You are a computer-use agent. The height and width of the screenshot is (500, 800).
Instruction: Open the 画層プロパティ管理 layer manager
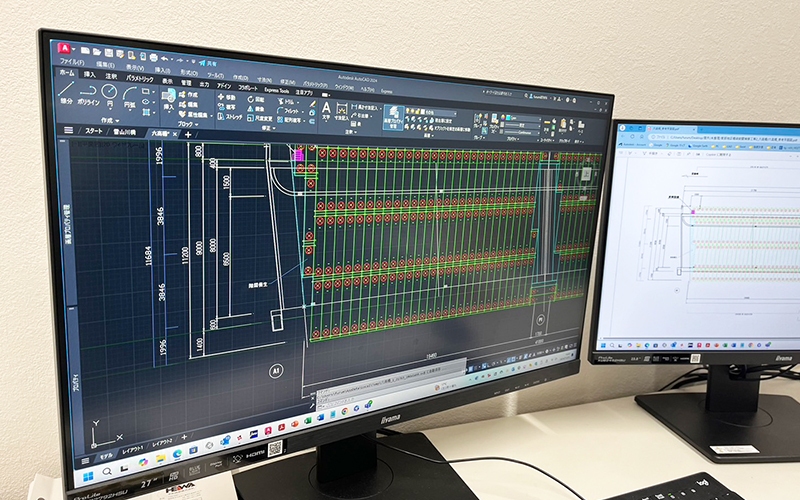[393, 114]
